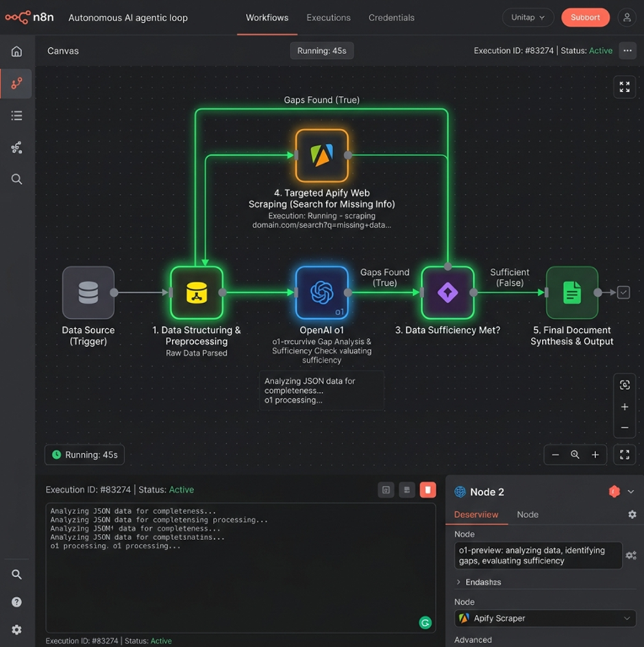This screenshot has width=644, height=647.
Task: Open the nodes cluster icon in sidebar
Action: pyautogui.click(x=16, y=147)
